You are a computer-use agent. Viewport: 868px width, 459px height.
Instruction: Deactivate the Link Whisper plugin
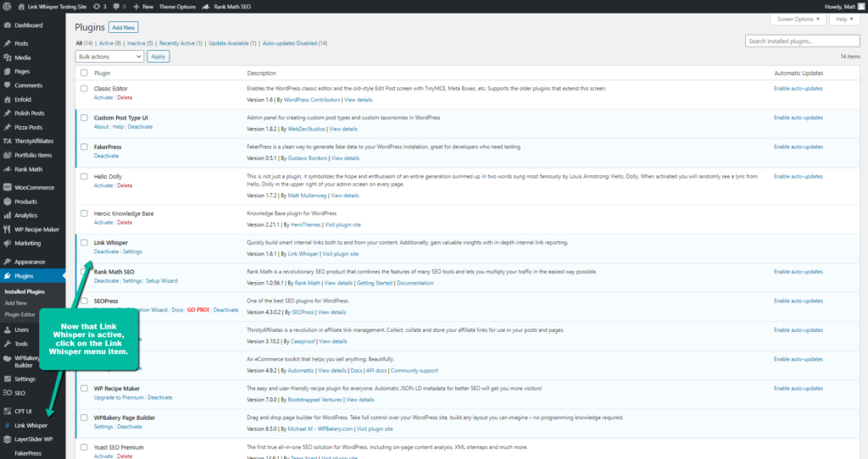(x=106, y=252)
